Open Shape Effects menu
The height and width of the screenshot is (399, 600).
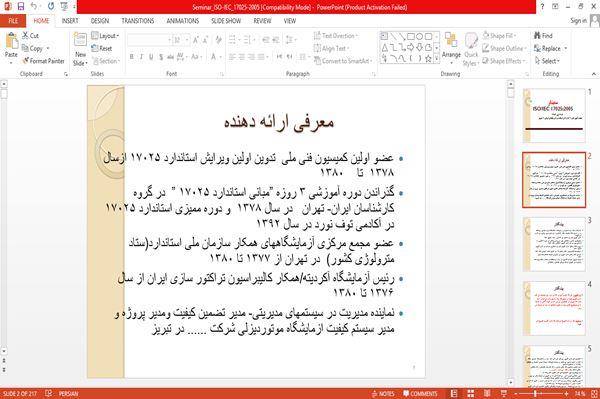point(504,61)
